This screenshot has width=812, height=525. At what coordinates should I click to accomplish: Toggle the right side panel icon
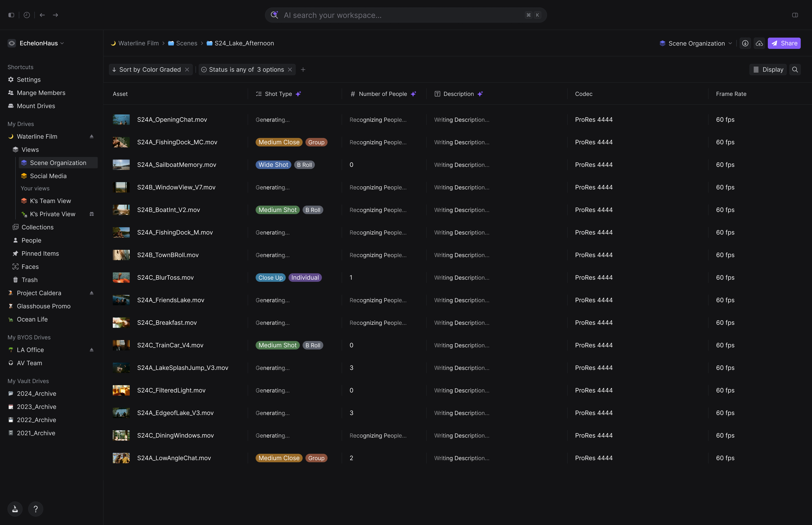(x=795, y=15)
